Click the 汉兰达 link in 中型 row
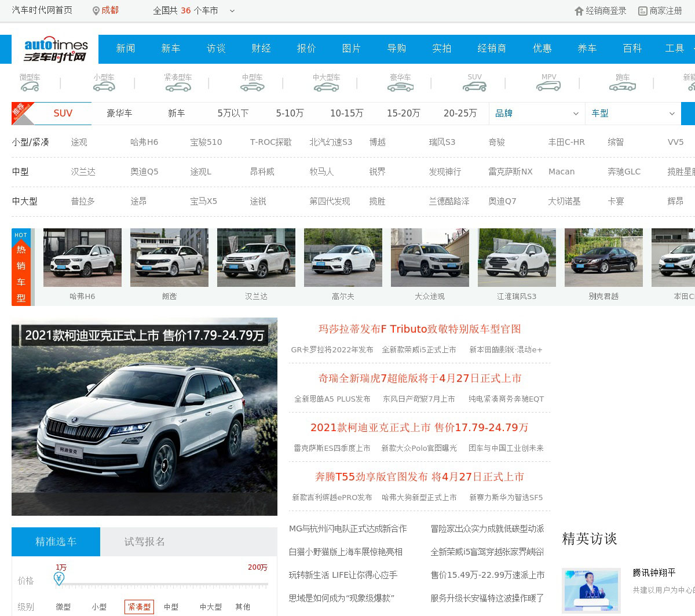The height and width of the screenshot is (616, 695). 83,172
